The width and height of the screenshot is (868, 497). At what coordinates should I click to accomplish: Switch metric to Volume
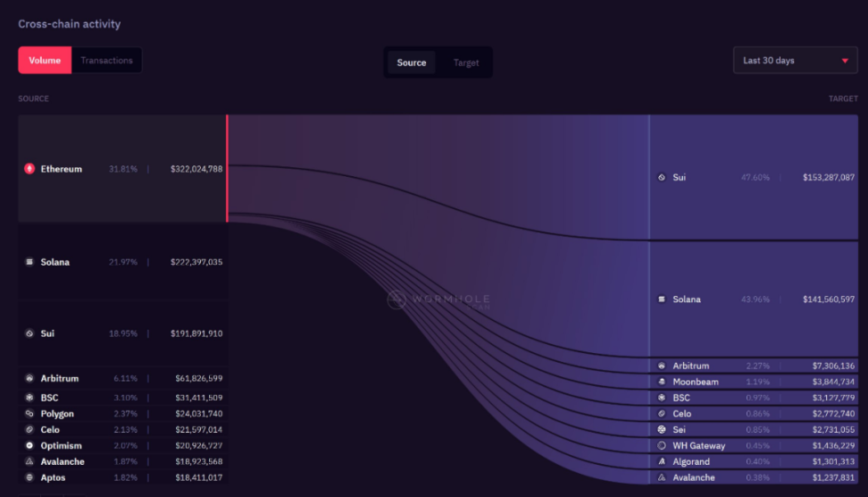(45, 61)
